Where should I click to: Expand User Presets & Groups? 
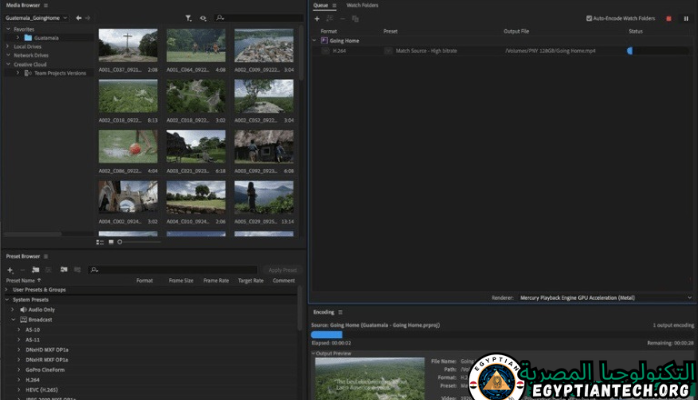click(6, 290)
